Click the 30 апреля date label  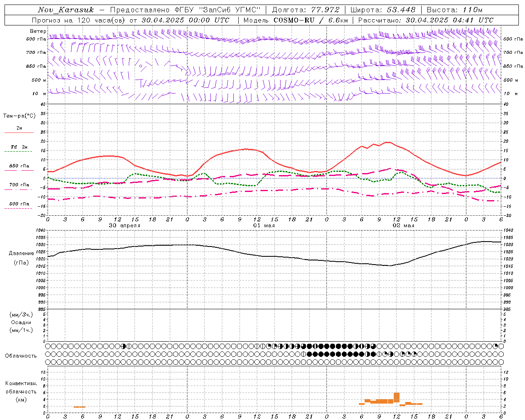[x=125, y=226]
